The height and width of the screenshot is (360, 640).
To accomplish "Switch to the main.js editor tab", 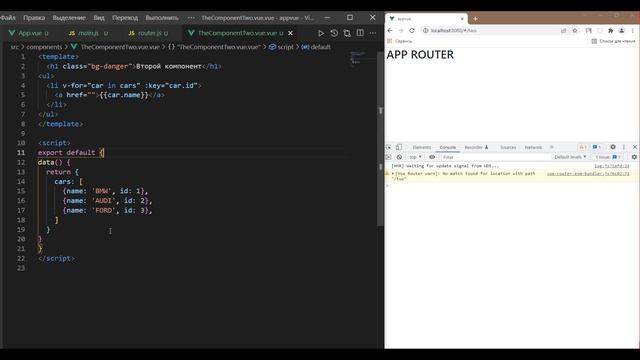I will 89,33.
